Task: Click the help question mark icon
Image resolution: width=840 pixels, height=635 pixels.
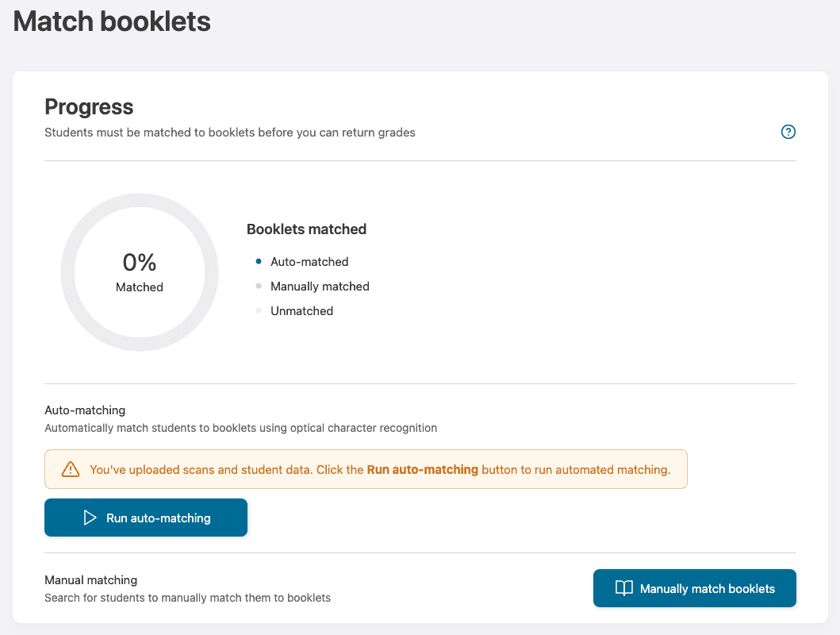Action: click(x=788, y=133)
